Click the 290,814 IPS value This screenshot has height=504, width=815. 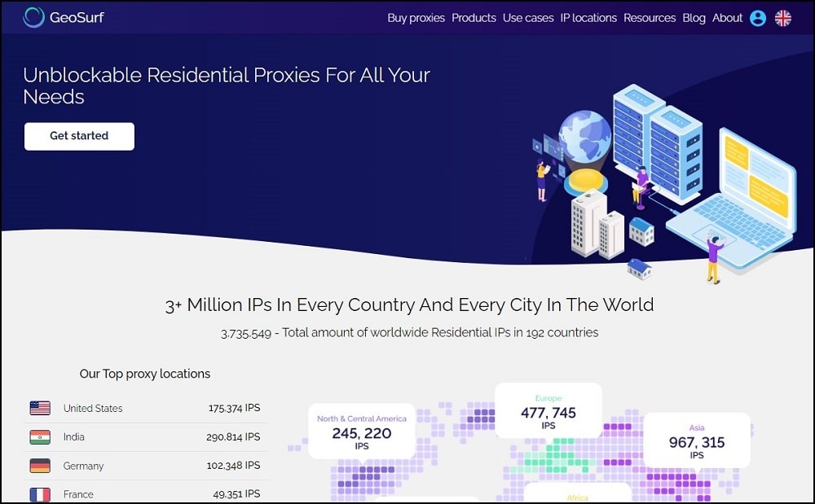pyautogui.click(x=233, y=437)
